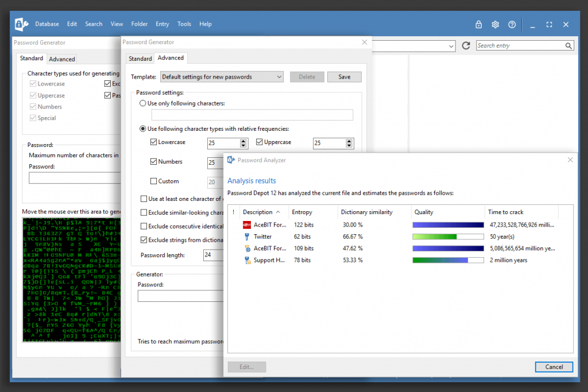The height and width of the screenshot is (392, 588).
Task: Select the Twitter entry icon
Action: click(x=247, y=236)
